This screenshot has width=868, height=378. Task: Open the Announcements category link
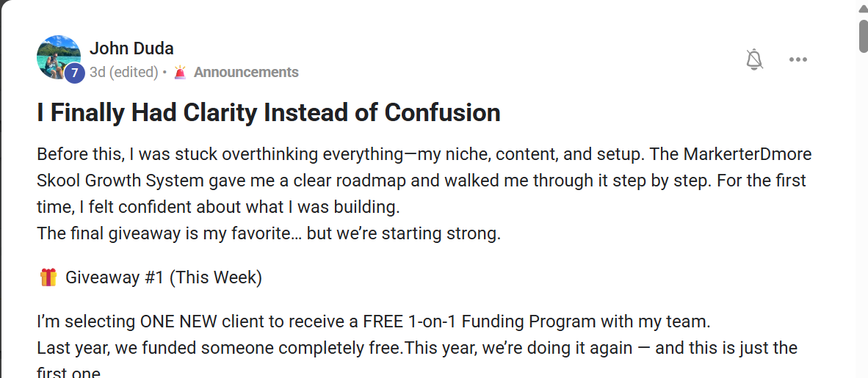click(246, 72)
